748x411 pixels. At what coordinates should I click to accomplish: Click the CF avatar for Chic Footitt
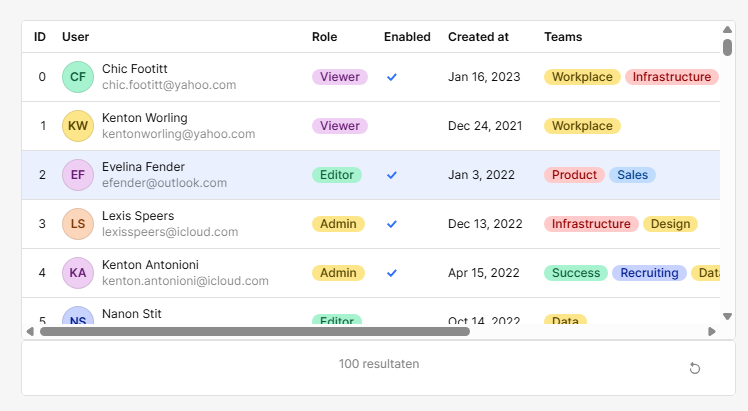(78, 77)
